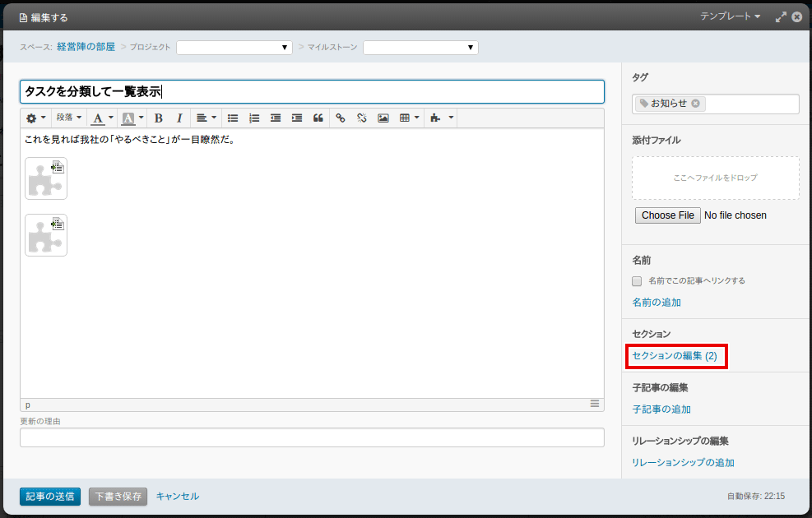This screenshot has width=812, height=518.
Task: Click the 記事の送信 button
Action: pos(50,497)
